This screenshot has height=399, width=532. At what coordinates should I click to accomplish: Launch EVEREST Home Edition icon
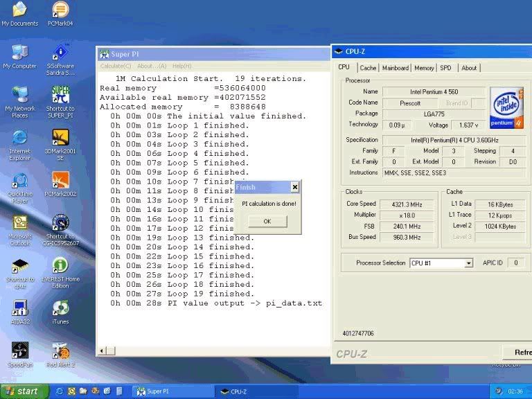coord(60,274)
